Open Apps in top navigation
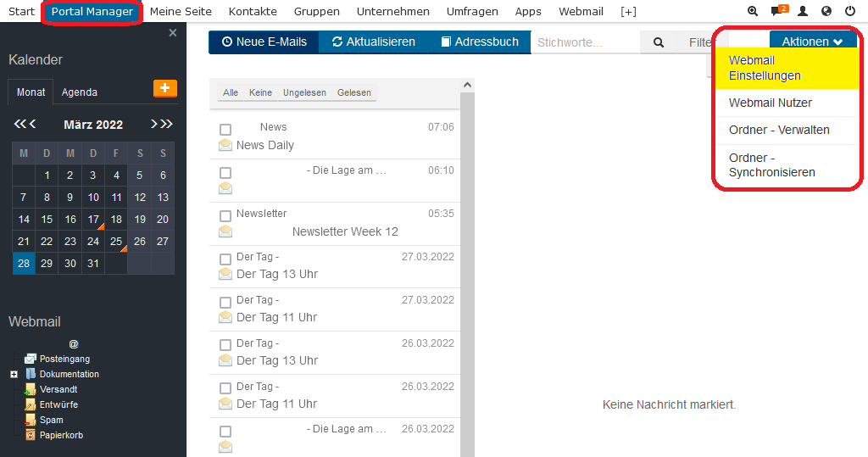868x457 pixels. 528,11
